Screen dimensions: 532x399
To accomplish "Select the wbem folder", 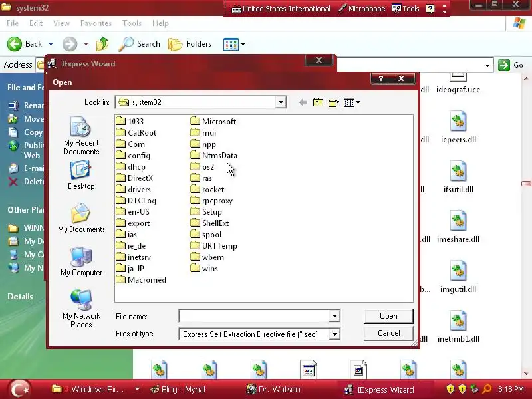I will click(x=207, y=257).
